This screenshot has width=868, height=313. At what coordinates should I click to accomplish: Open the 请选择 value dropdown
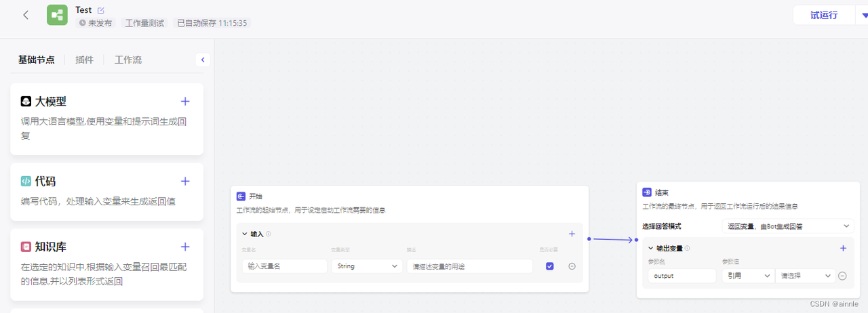806,276
